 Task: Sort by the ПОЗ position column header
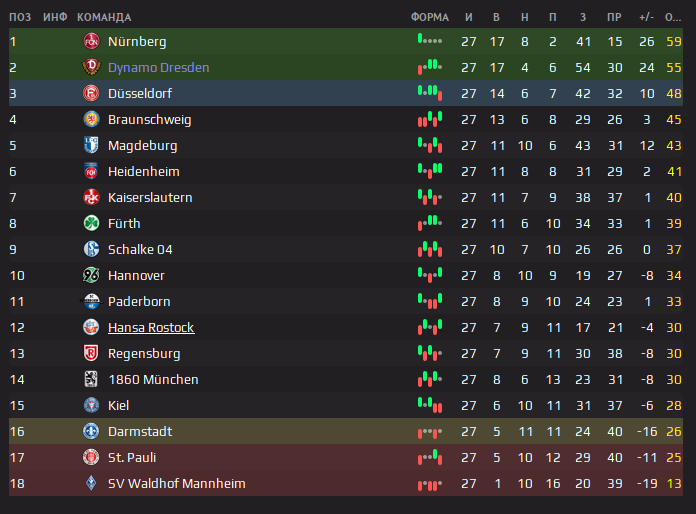[x=20, y=17]
